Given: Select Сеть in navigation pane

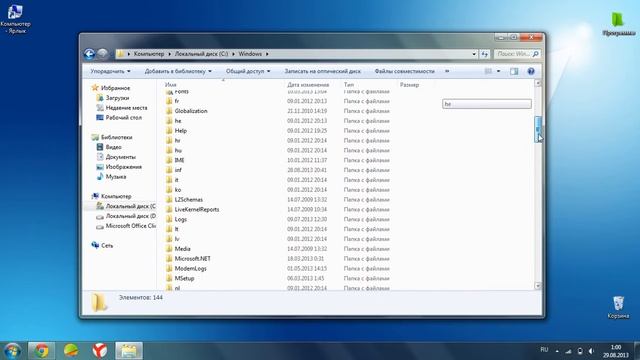Looking at the screenshot, I should point(107,246).
